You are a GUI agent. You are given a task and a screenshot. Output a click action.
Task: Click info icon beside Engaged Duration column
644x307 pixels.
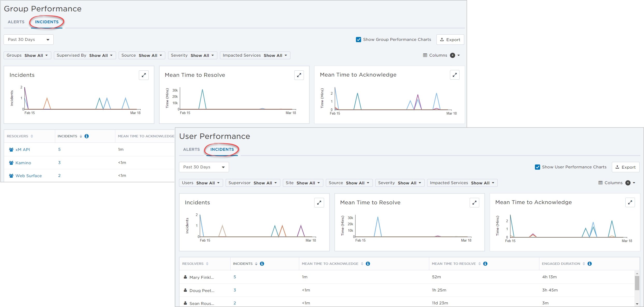click(x=590, y=264)
